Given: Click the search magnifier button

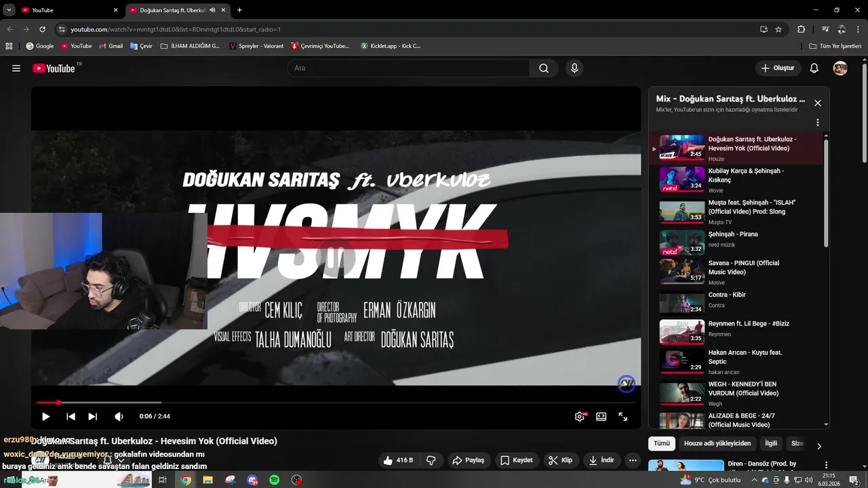Looking at the screenshot, I should (544, 68).
